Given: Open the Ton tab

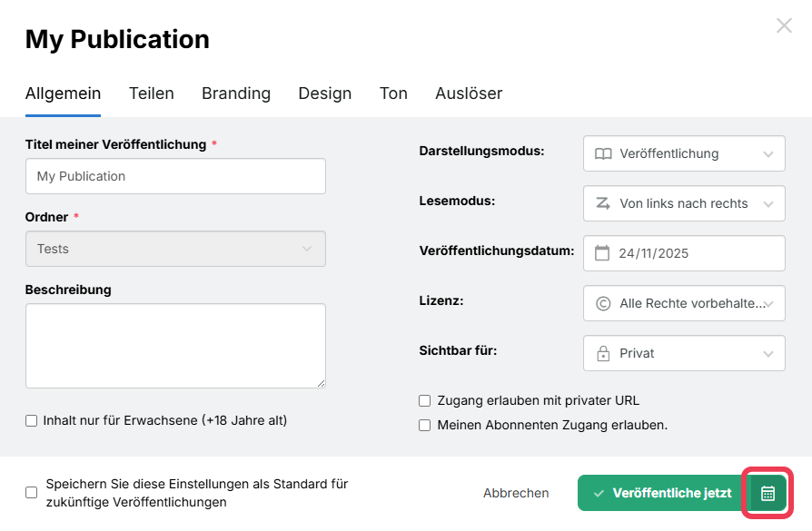Looking at the screenshot, I should (x=393, y=93).
